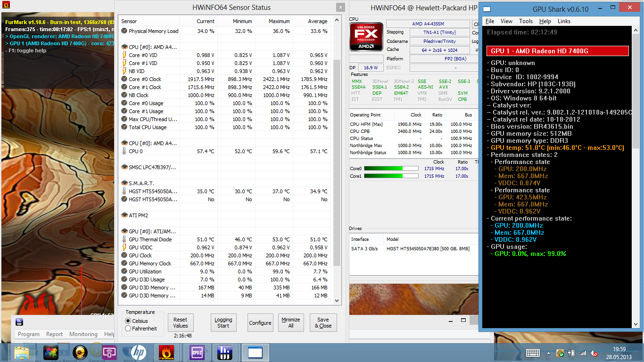The height and width of the screenshot is (362, 644).
Task: Open the Help menu in GPU Shark
Action: coord(545,21)
